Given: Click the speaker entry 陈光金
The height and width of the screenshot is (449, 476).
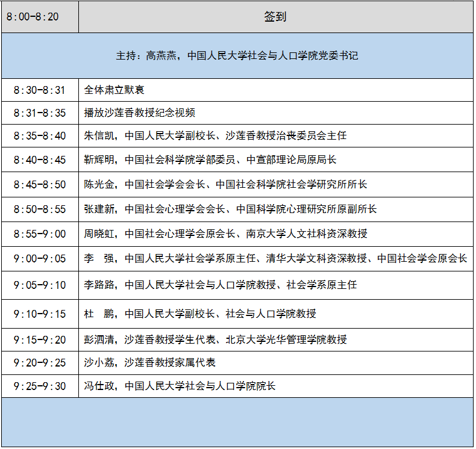Looking at the screenshot, I should (x=225, y=185).
